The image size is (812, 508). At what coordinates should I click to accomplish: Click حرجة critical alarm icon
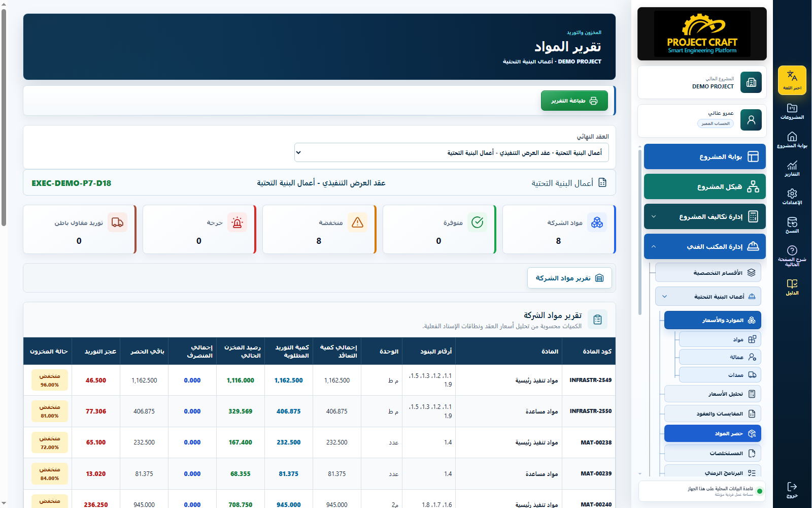[237, 223]
